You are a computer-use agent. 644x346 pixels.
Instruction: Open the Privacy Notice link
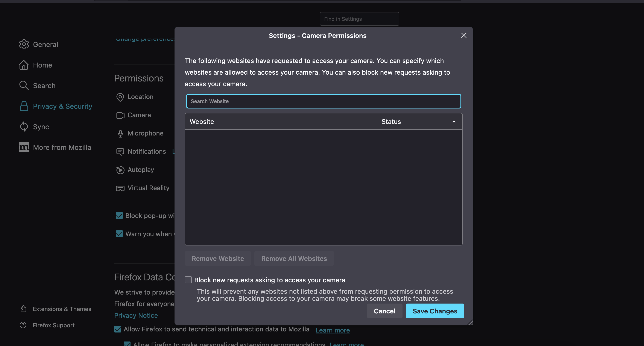[x=136, y=315]
